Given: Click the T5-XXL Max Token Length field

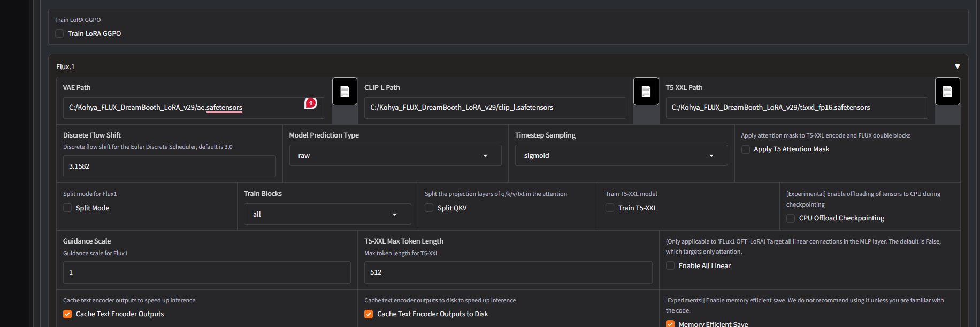Looking at the screenshot, I should tap(508, 272).
